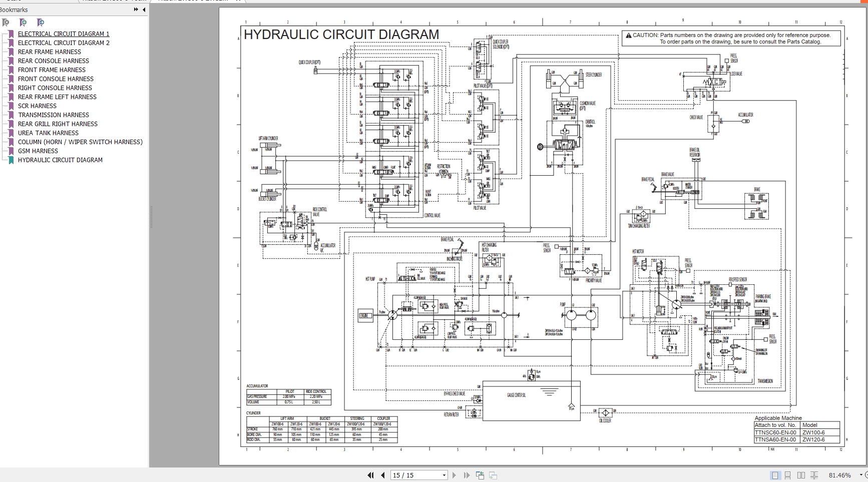Open ELECTRICAL CIRCUIT DIAGRAM 2 bookmark
Screen dimensions: 868x482
(64, 43)
